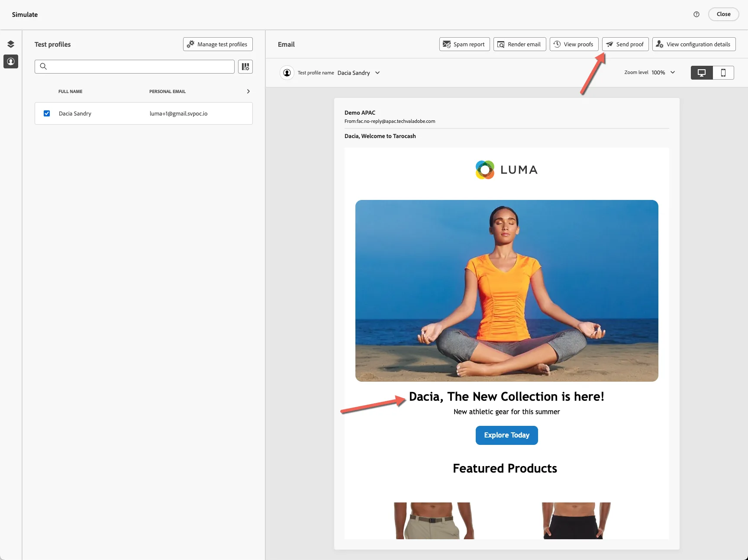Click Send proof button
This screenshot has height=560, width=748.
pos(625,44)
